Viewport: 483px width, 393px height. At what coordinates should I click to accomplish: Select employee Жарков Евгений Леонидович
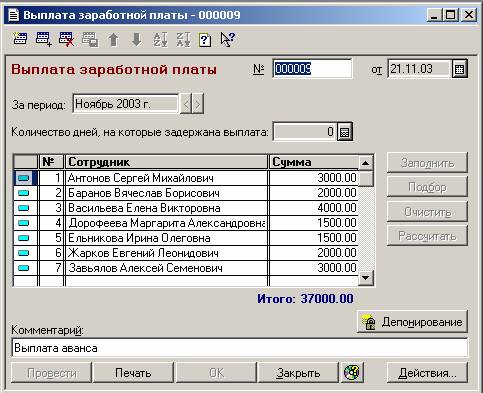[x=166, y=253]
